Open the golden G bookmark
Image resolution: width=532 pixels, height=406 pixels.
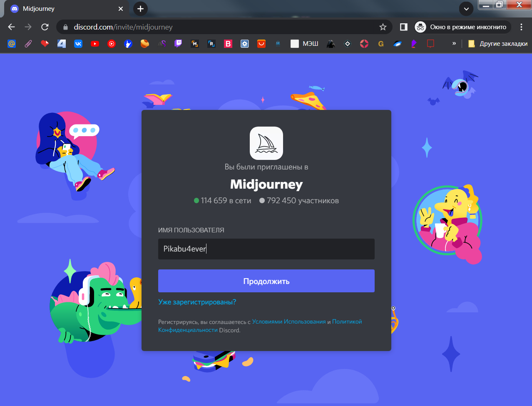(381, 43)
